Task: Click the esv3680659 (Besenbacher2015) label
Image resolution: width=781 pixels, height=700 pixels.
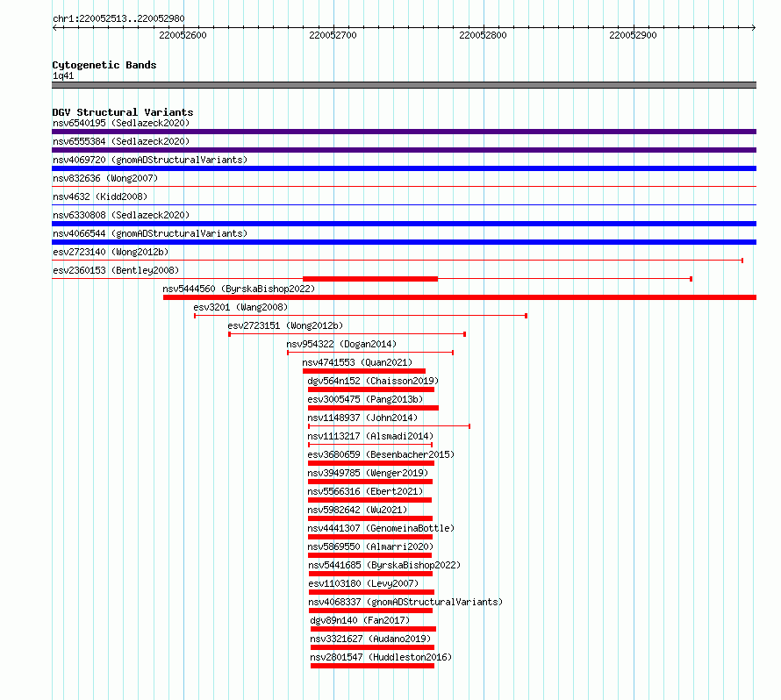Action: [x=381, y=454]
